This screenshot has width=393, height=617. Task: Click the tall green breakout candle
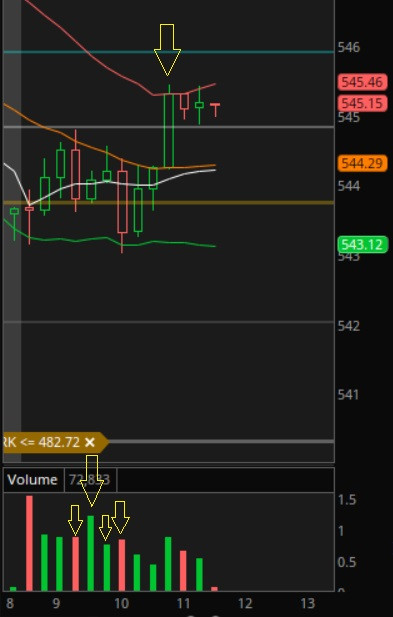(x=169, y=131)
